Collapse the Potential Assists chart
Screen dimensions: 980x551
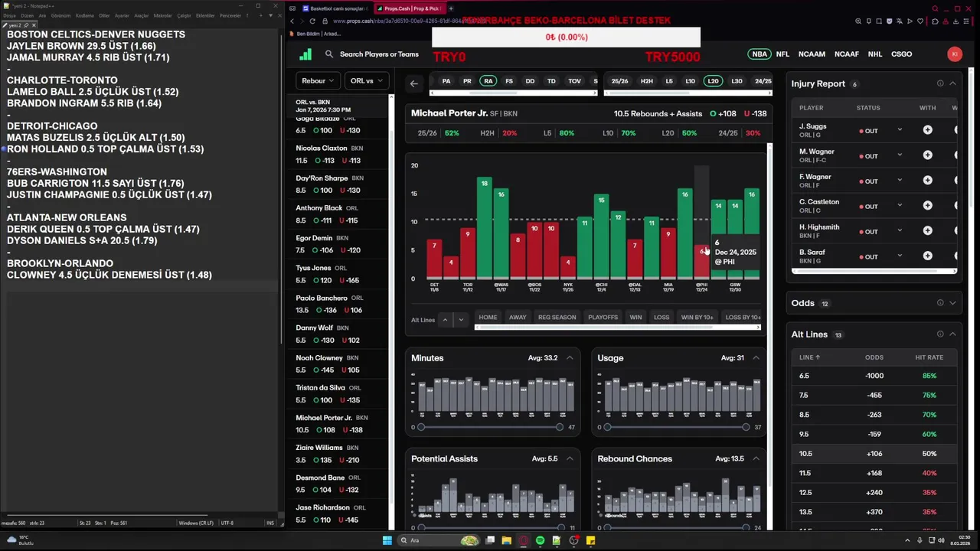coord(570,458)
